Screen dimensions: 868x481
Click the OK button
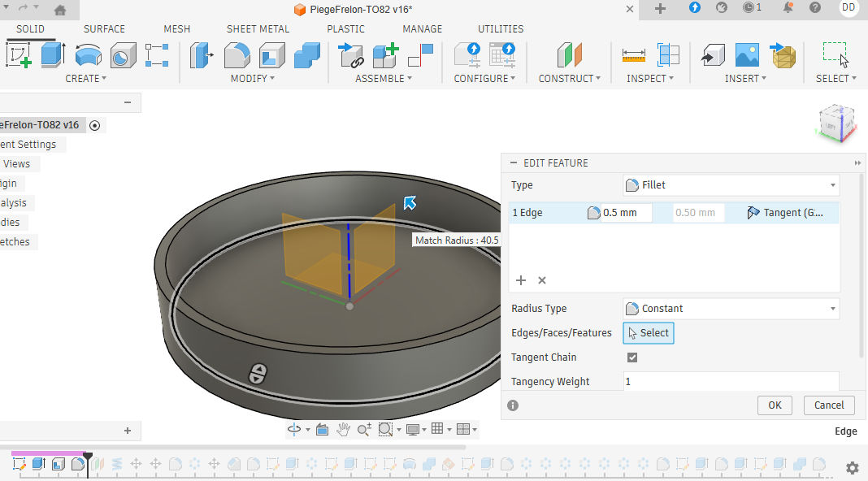[775, 405]
